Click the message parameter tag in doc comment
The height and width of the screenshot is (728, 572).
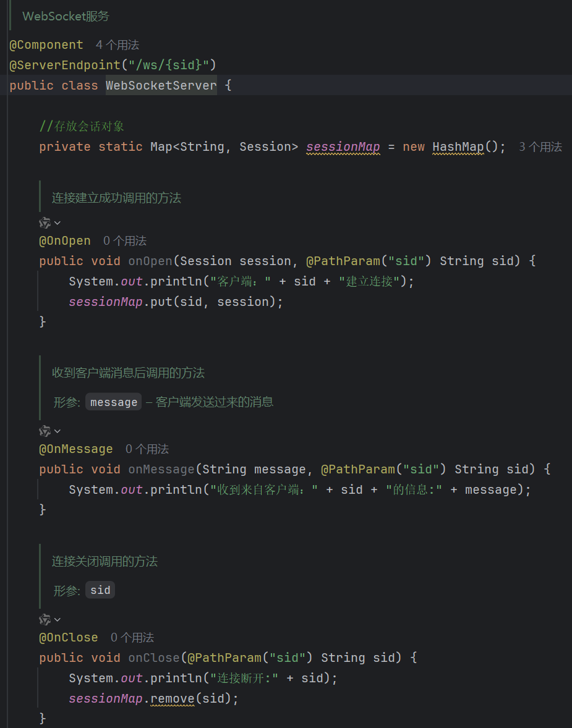coord(114,402)
